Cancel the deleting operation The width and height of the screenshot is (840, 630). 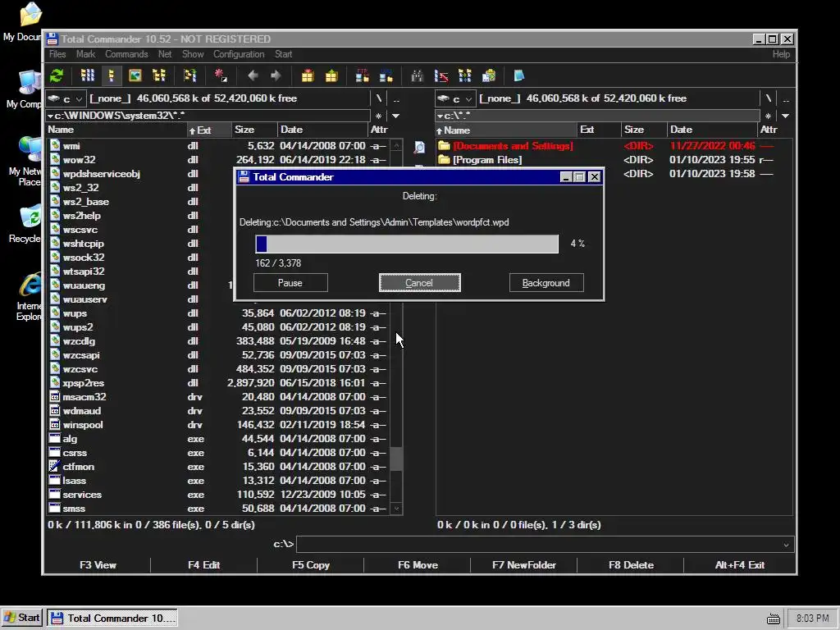[419, 283]
